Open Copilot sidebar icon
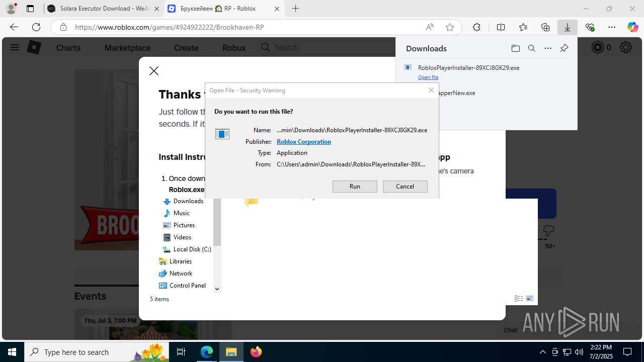644x362 pixels. click(633, 27)
